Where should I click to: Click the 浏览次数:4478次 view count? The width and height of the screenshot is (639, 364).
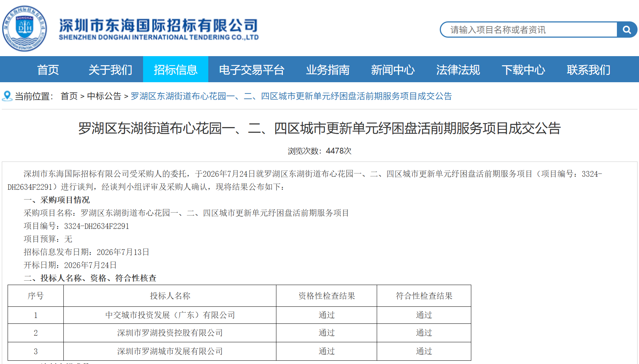coord(319,151)
